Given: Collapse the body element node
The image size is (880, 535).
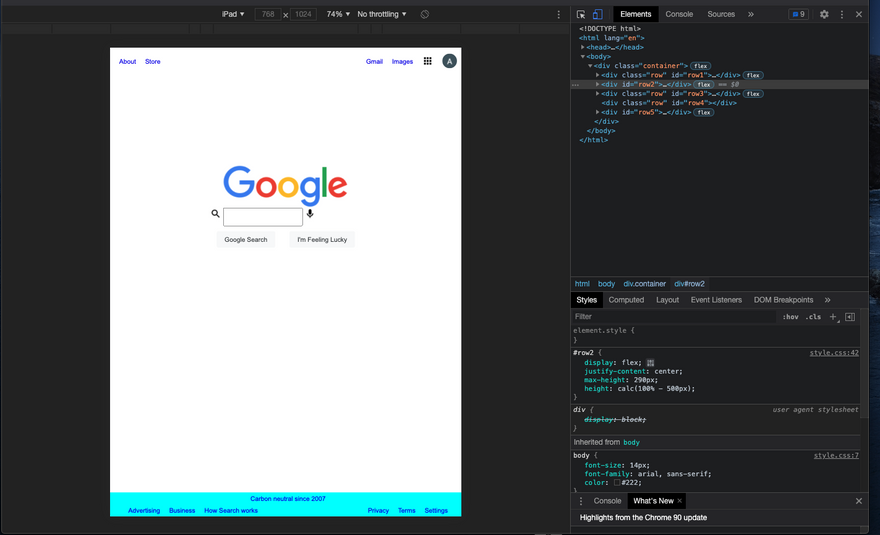Looking at the screenshot, I should tap(583, 57).
